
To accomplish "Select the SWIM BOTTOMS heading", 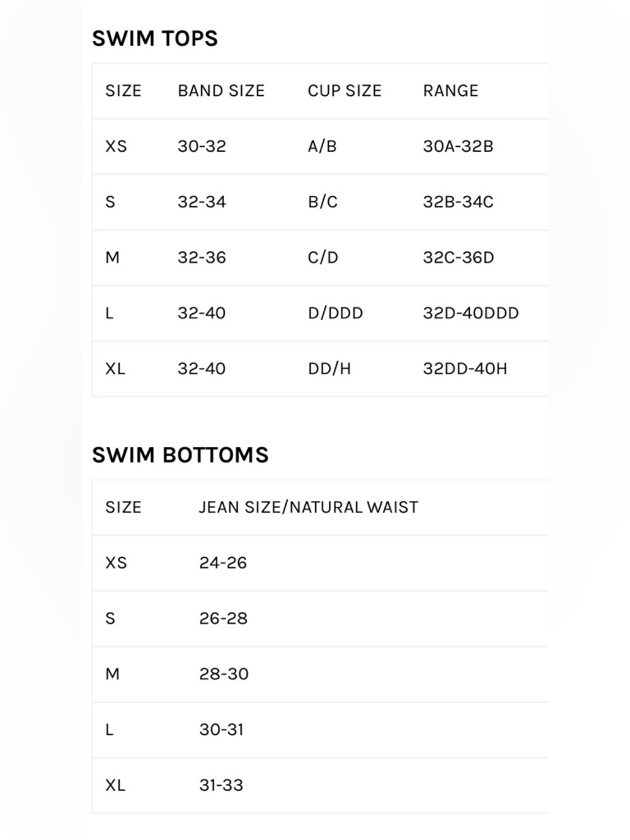I will tap(180, 455).
